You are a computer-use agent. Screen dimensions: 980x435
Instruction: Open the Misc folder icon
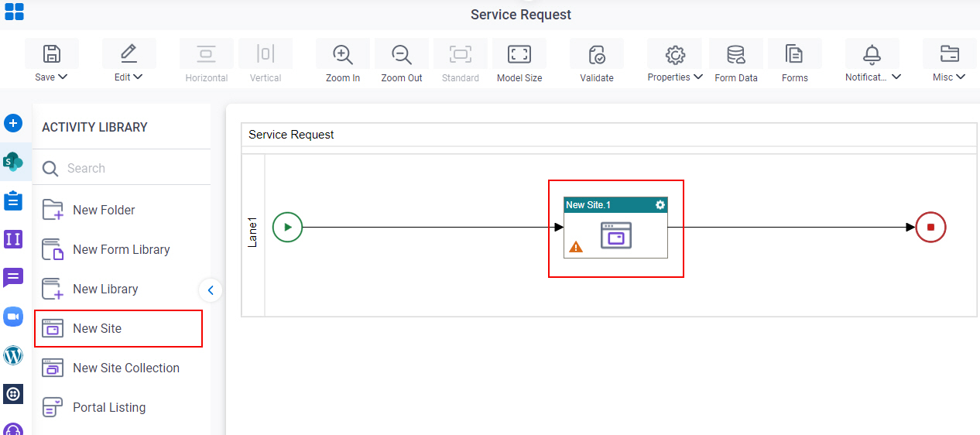tap(949, 54)
